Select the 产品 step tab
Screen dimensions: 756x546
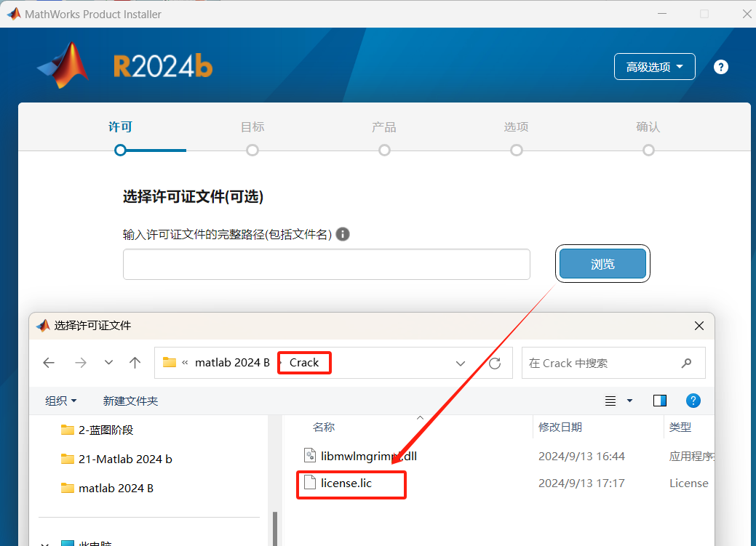pos(384,127)
